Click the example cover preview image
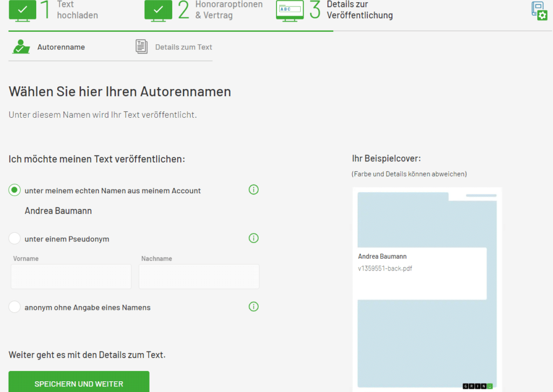 pos(427,289)
